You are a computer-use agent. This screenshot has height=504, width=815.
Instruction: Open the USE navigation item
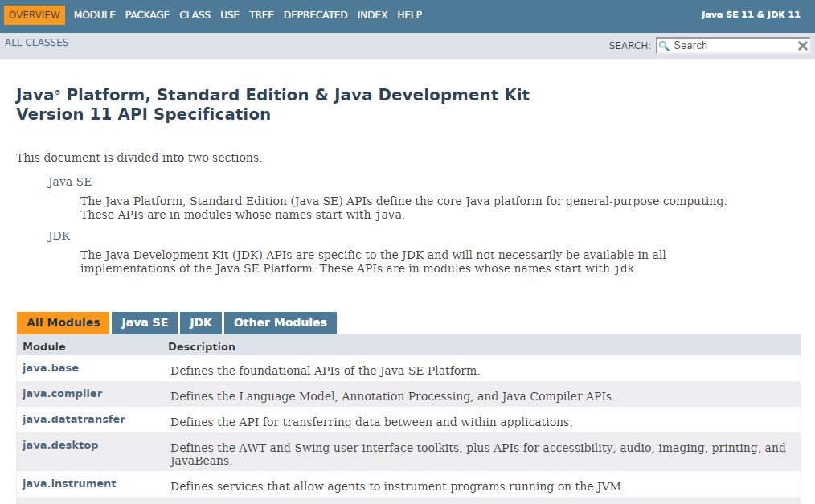click(x=230, y=15)
